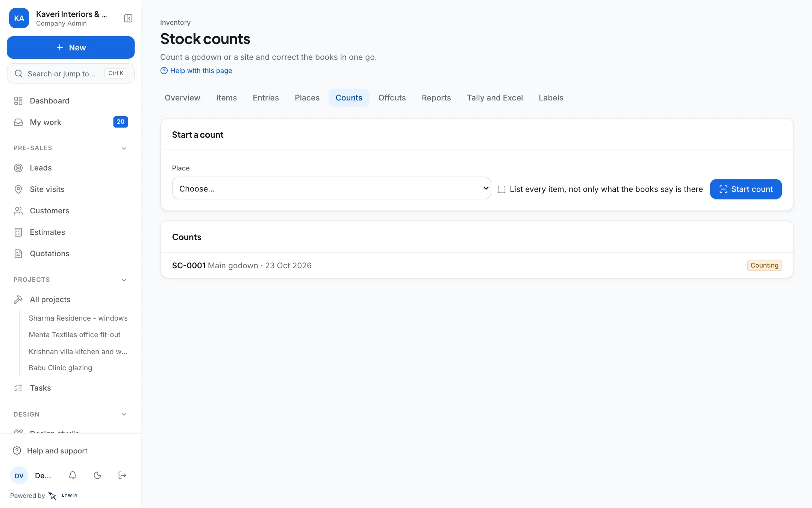Click the All projects hammer icon
The image size is (812, 508).
click(x=18, y=300)
